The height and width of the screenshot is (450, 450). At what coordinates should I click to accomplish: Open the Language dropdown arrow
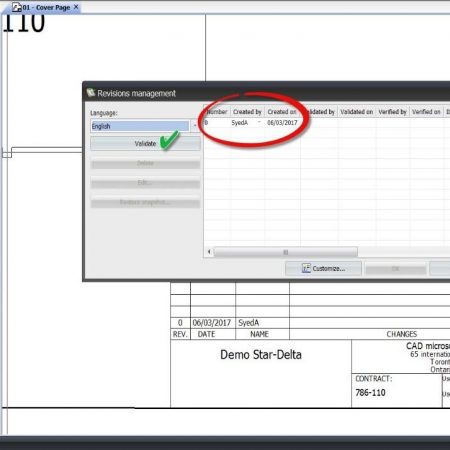195,126
